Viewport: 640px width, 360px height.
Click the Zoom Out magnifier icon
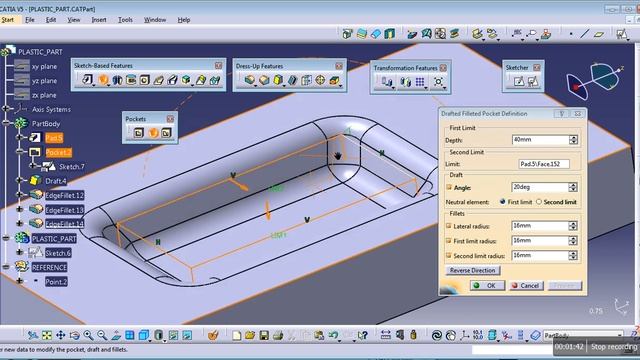click(102, 336)
